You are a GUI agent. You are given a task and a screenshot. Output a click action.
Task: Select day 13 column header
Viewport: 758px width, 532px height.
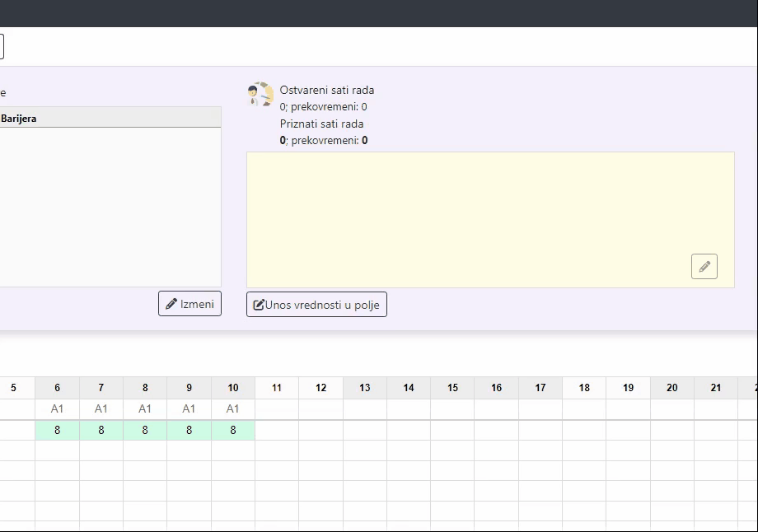[365, 388]
